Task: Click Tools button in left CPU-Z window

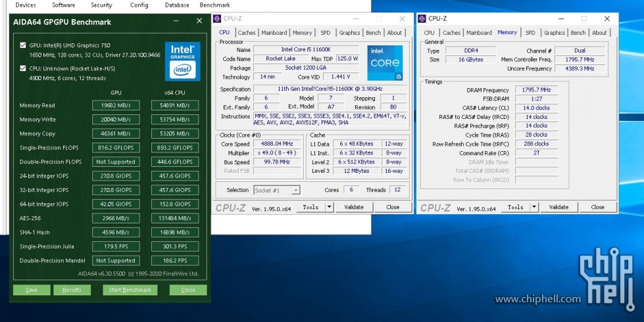Action: [310, 207]
